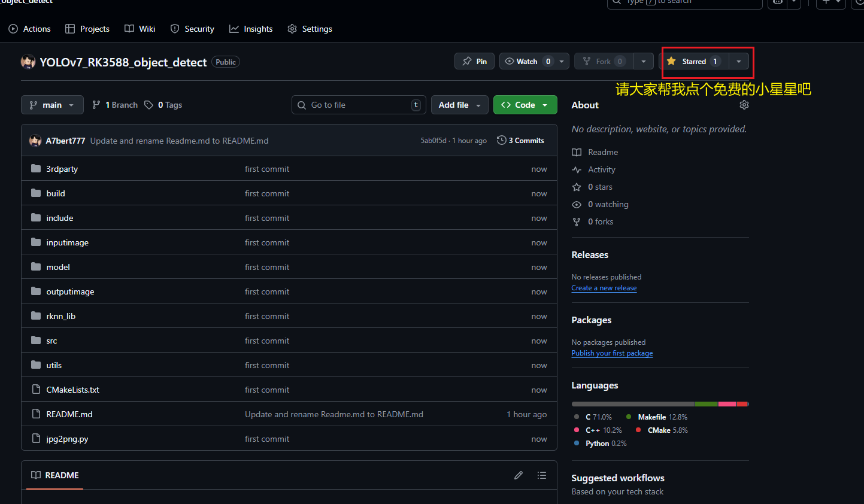Image resolution: width=864 pixels, height=504 pixels.
Task: Click the Python 0.2% language entry
Action: (600, 444)
